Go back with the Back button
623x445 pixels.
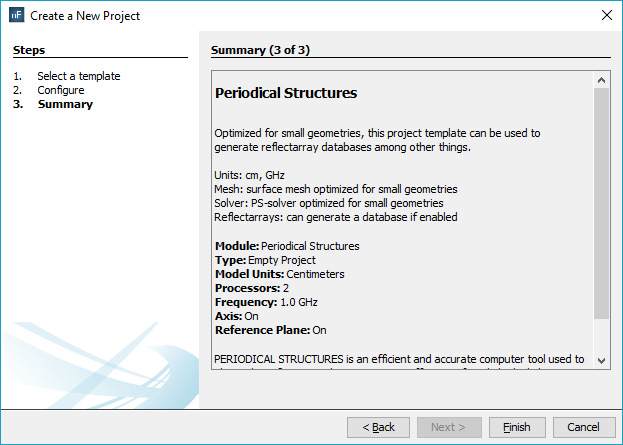tap(378, 427)
